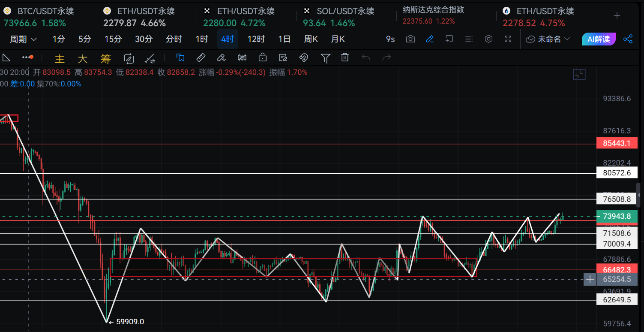Open the filter funnel tool
The width and height of the screenshot is (644, 332).
(x=326, y=57)
